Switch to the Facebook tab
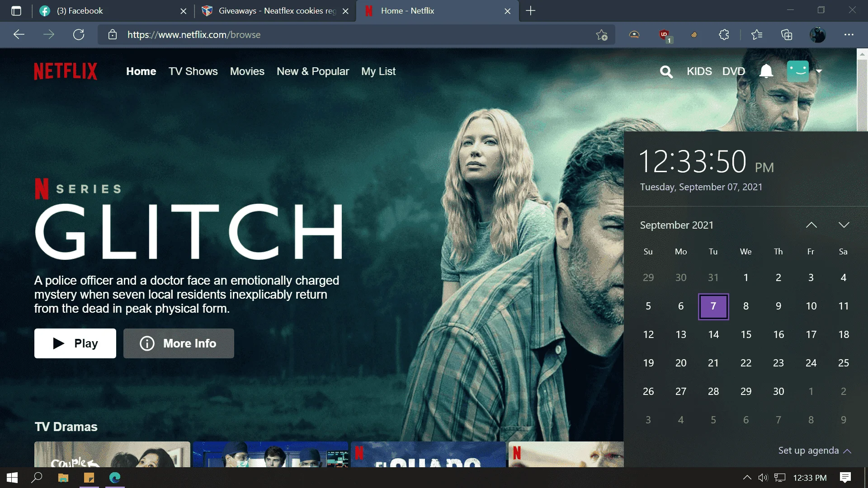The height and width of the screenshot is (488, 868). pos(113,11)
